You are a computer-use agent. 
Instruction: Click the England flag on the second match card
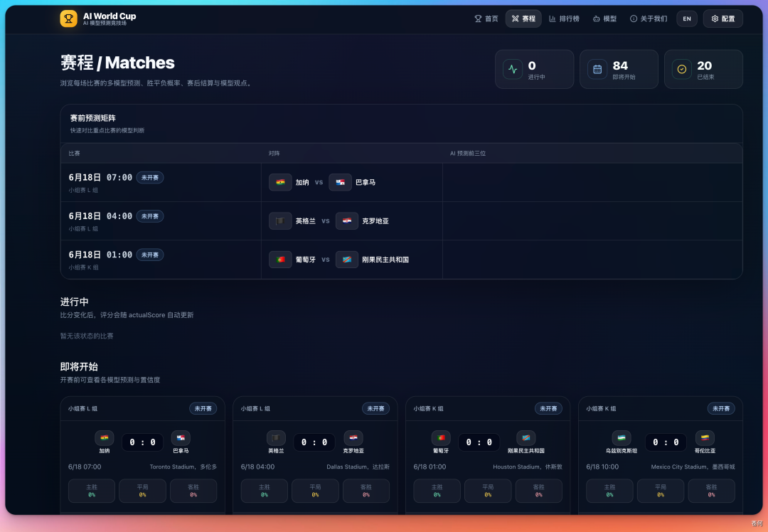tap(276, 438)
